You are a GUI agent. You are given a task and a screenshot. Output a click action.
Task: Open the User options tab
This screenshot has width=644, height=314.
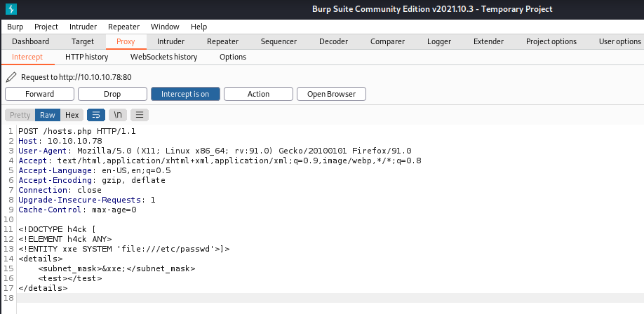619,41
